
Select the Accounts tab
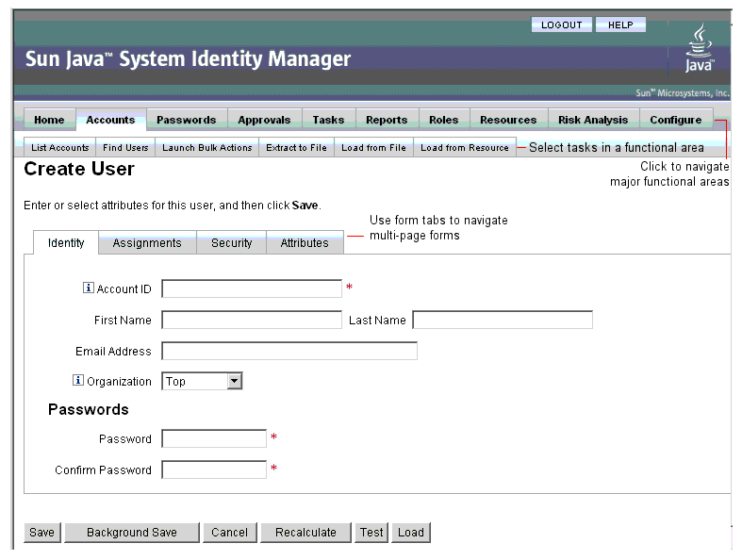(x=110, y=120)
